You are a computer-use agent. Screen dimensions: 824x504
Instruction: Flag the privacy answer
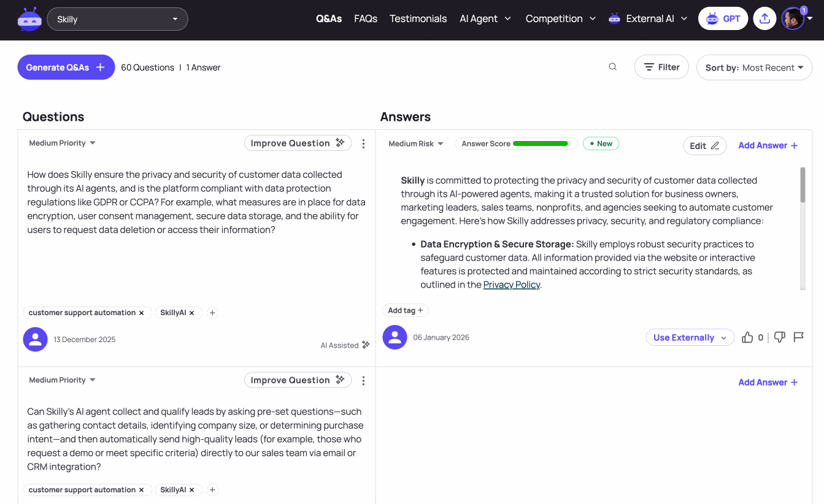798,337
